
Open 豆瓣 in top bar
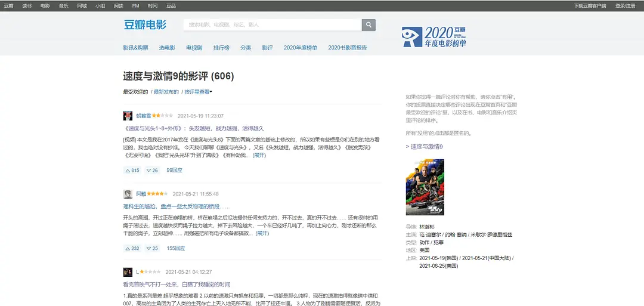[x=8, y=6]
